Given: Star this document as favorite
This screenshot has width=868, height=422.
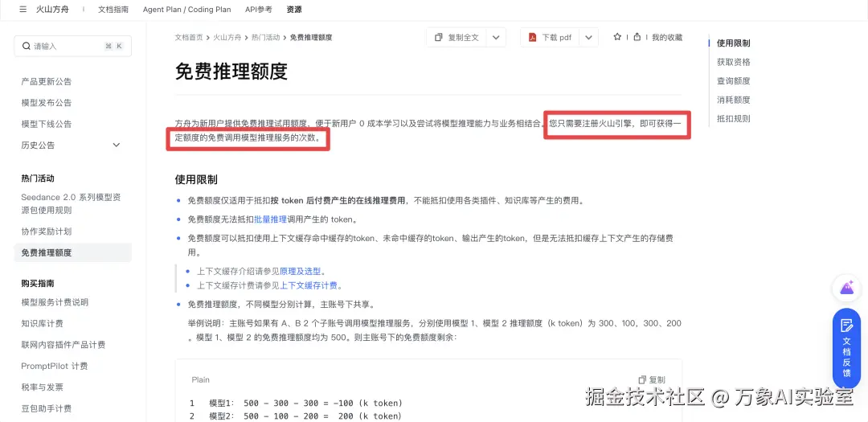Looking at the screenshot, I should point(617,37).
